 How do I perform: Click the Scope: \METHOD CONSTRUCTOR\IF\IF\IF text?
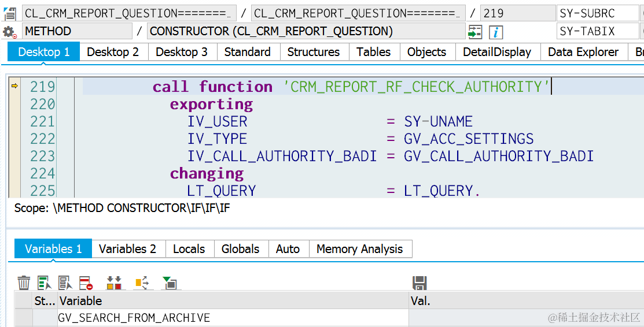tap(122, 208)
